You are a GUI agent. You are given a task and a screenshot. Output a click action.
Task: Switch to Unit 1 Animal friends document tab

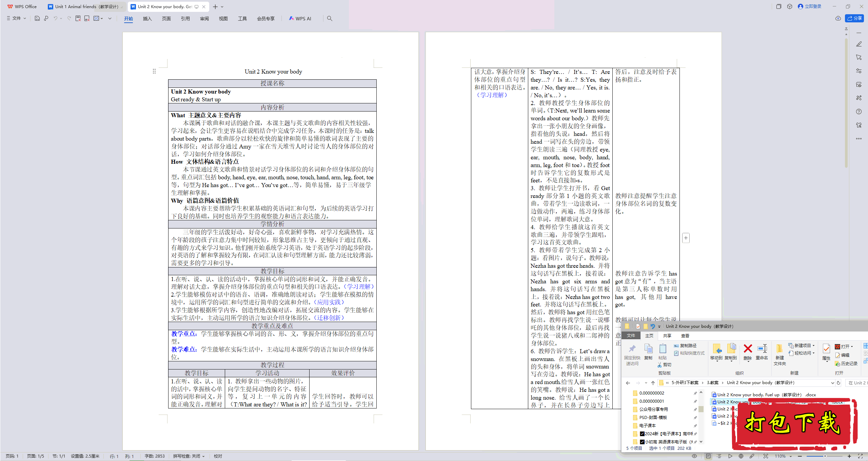[x=85, y=6]
